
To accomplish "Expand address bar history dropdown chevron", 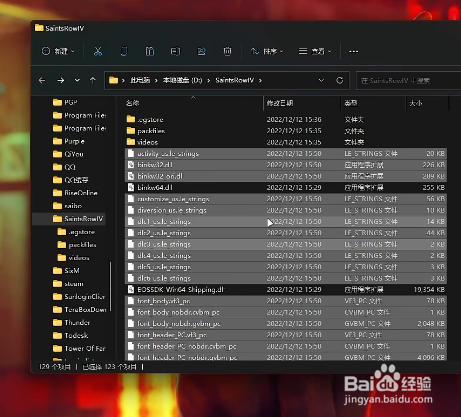I will [321, 80].
